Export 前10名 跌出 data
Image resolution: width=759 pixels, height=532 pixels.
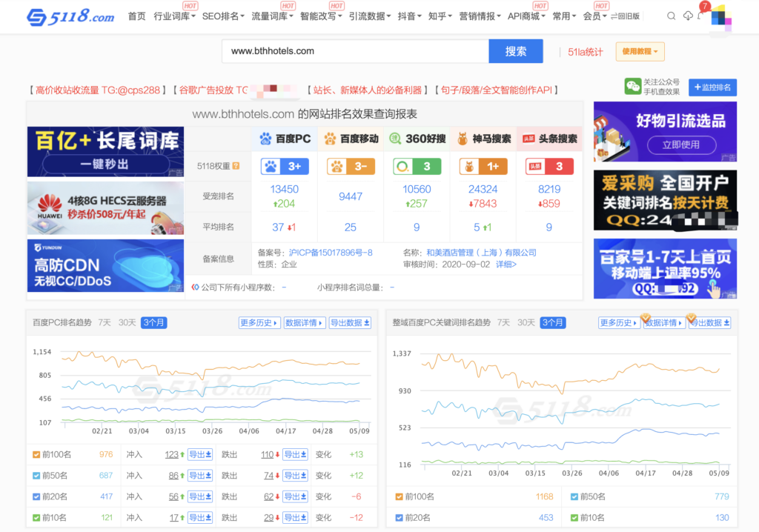[295, 517]
